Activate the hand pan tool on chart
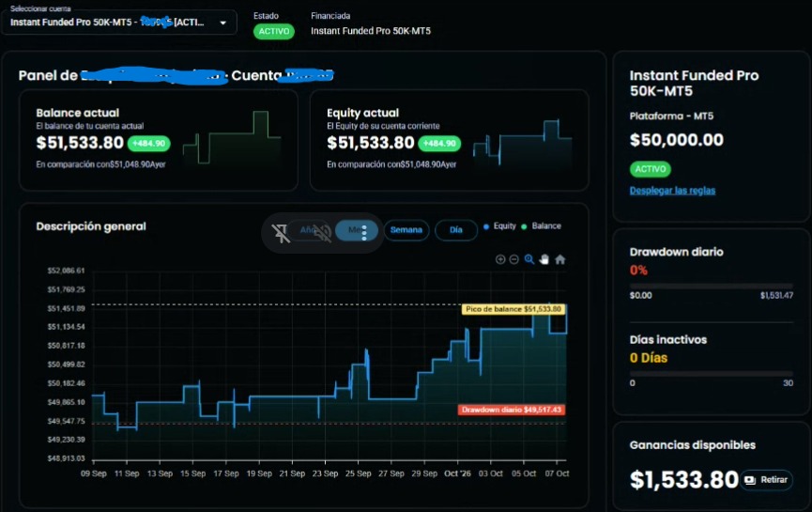The width and height of the screenshot is (812, 512). pyautogui.click(x=544, y=259)
